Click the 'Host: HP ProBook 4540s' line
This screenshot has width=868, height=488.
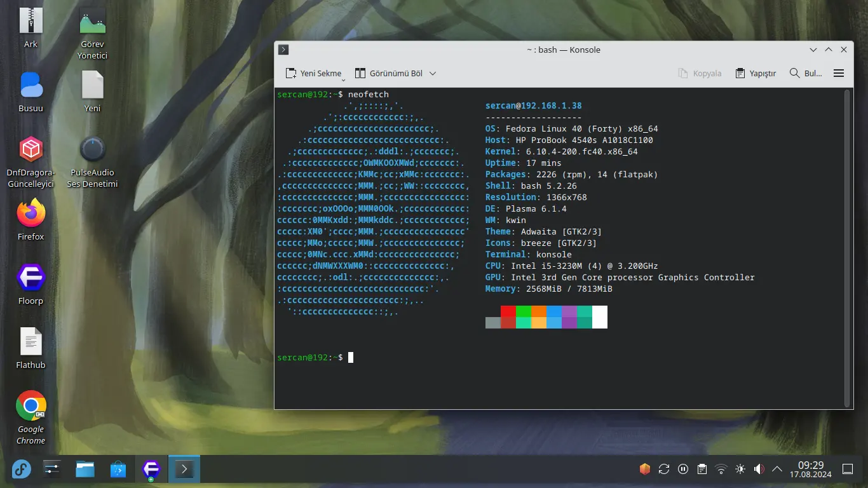(569, 140)
